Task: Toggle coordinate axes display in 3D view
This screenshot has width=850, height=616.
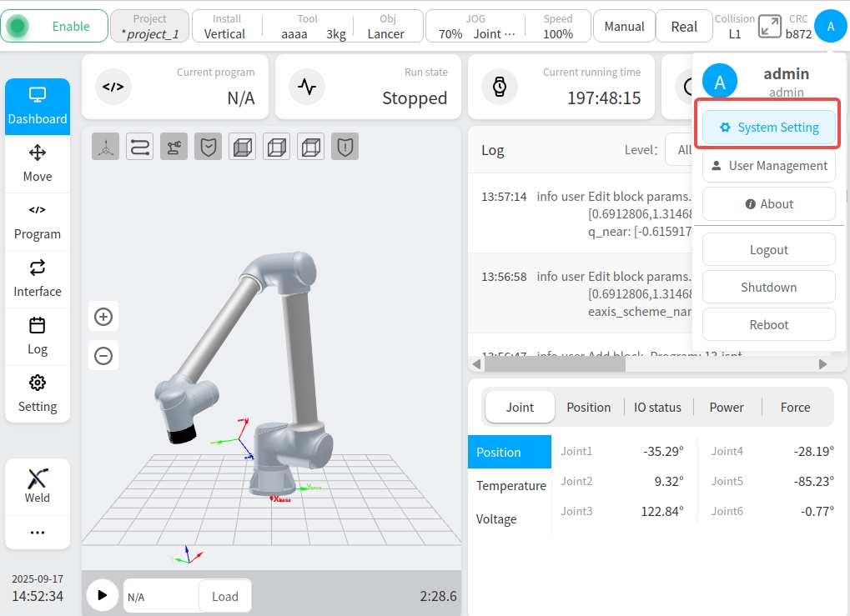Action: click(105, 147)
